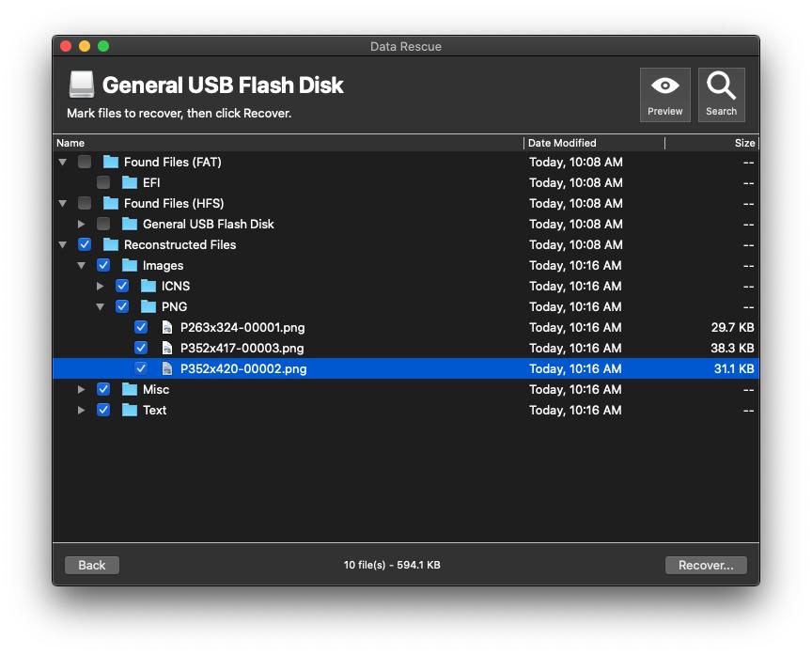Expand the Text folder
Image resolution: width=812 pixels, height=655 pixels.
(82, 411)
